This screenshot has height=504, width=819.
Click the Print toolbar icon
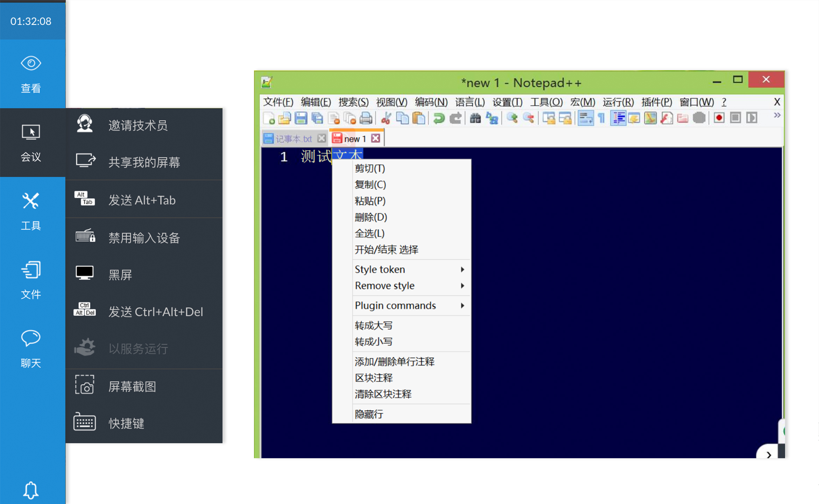click(x=366, y=118)
